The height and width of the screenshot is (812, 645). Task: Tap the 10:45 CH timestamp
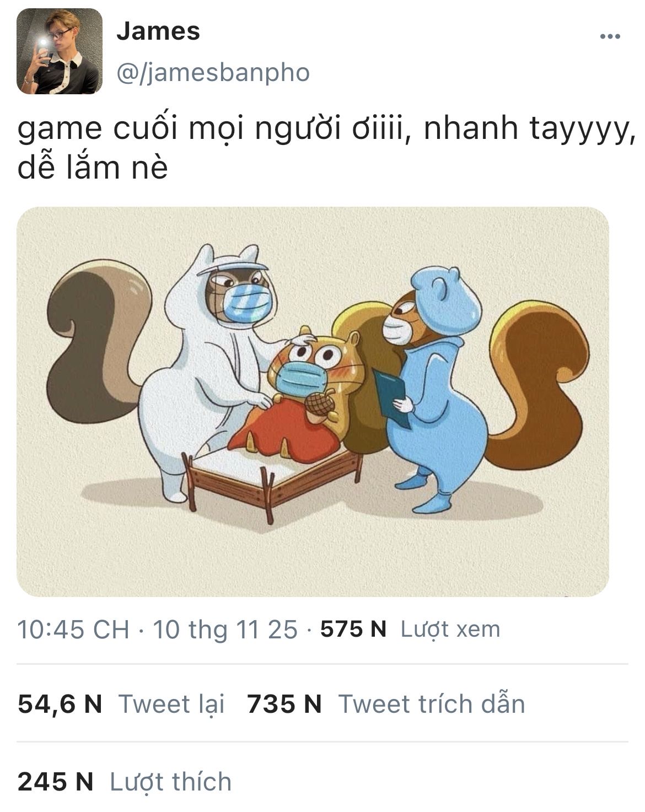(x=73, y=629)
